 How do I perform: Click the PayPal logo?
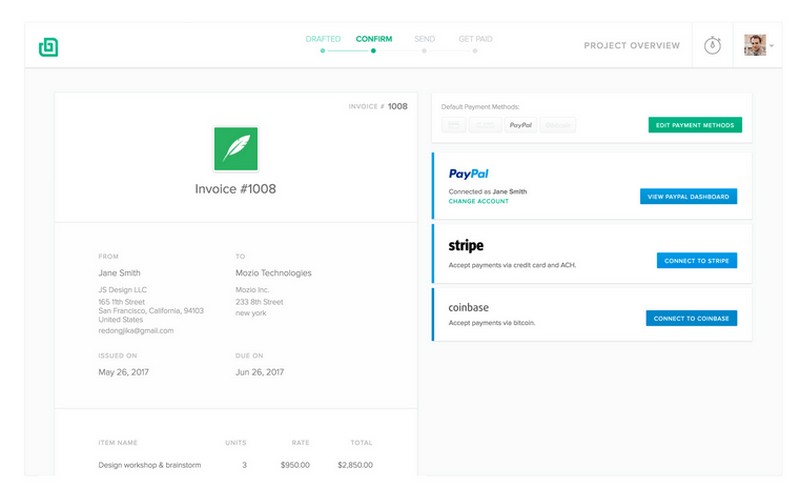tap(468, 174)
